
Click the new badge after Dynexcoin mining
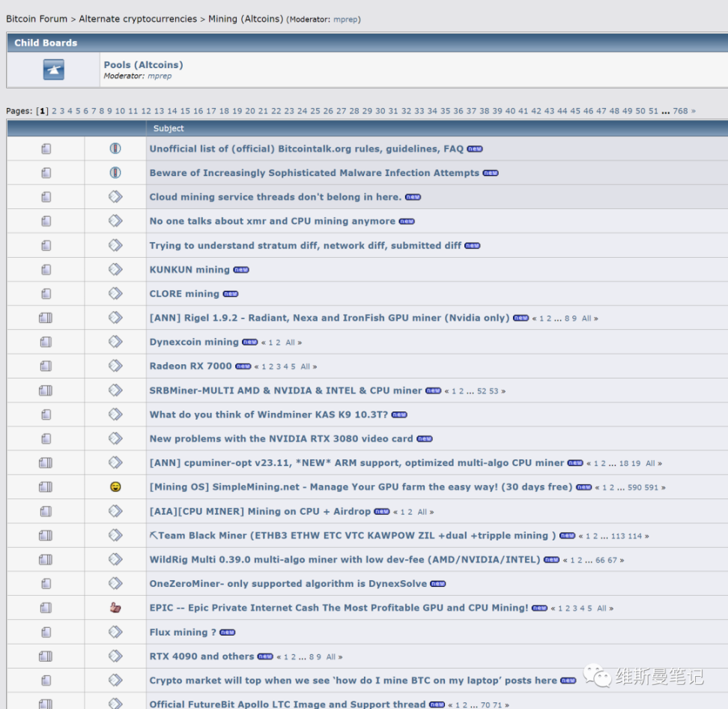click(x=250, y=343)
